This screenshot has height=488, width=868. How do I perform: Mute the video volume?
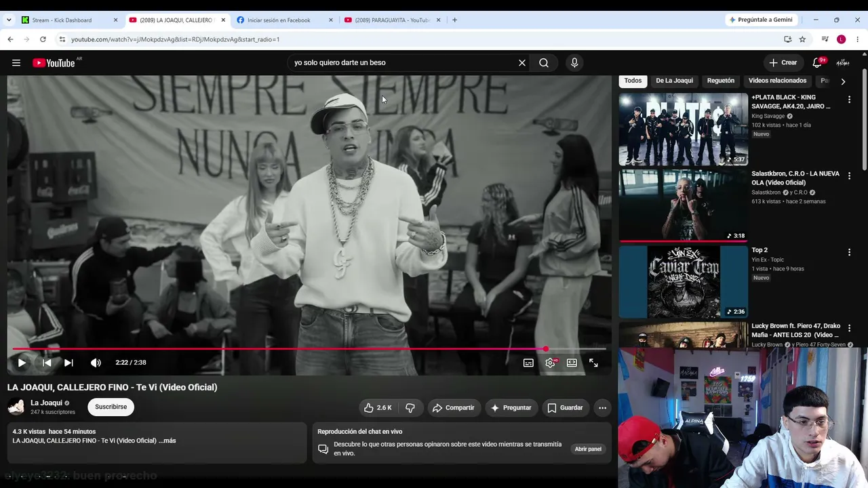tap(96, 363)
